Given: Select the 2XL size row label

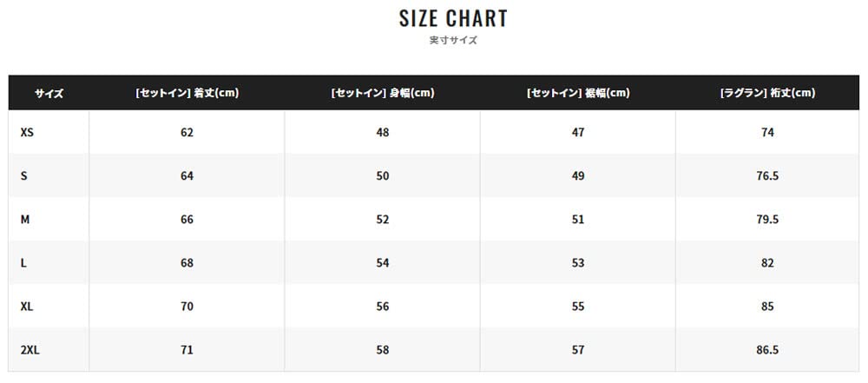Looking at the screenshot, I should point(30,349).
